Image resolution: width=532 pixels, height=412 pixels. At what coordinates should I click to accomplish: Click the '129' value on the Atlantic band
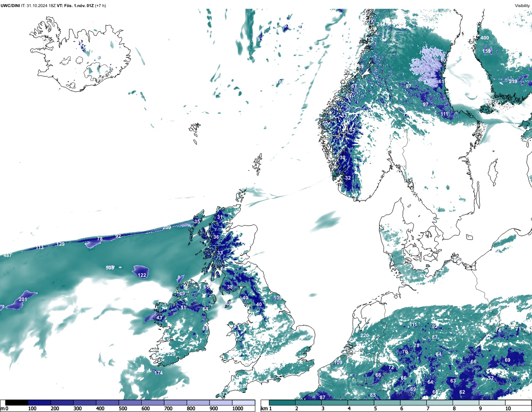point(61,244)
